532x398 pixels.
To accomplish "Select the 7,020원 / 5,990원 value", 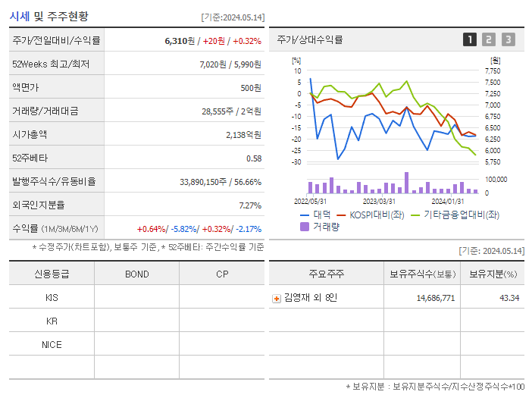I will [230, 64].
